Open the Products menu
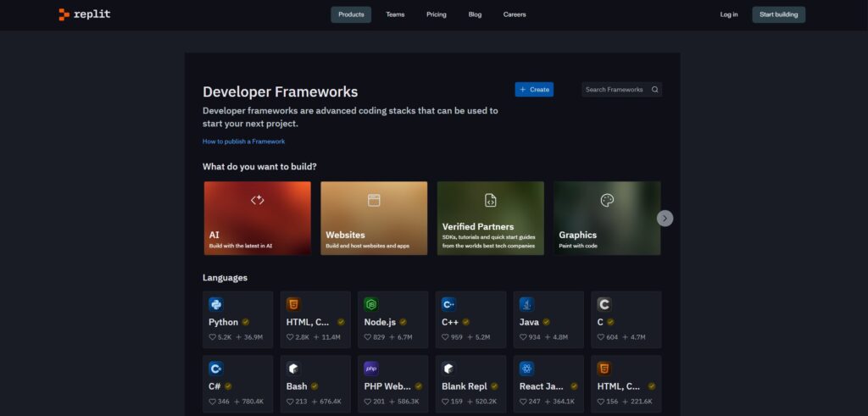The width and height of the screenshot is (868, 416). pyautogui.click(x=351, y=14)
